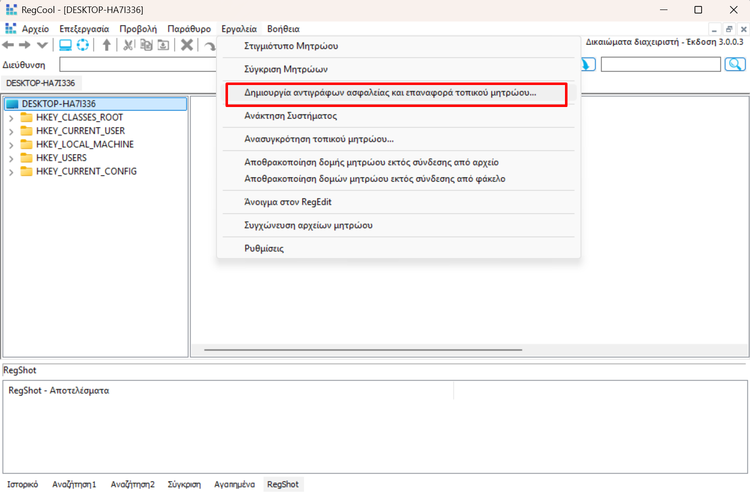Choose Ρυθμίσεις in the Εργαλεία menu
750x500 pixels.
[x=265, y=248]
